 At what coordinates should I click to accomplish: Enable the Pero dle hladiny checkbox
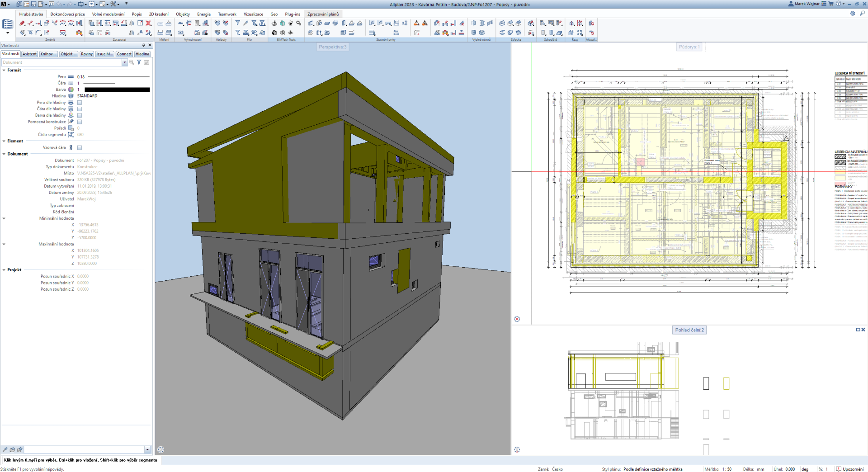[x=80, y=103]
